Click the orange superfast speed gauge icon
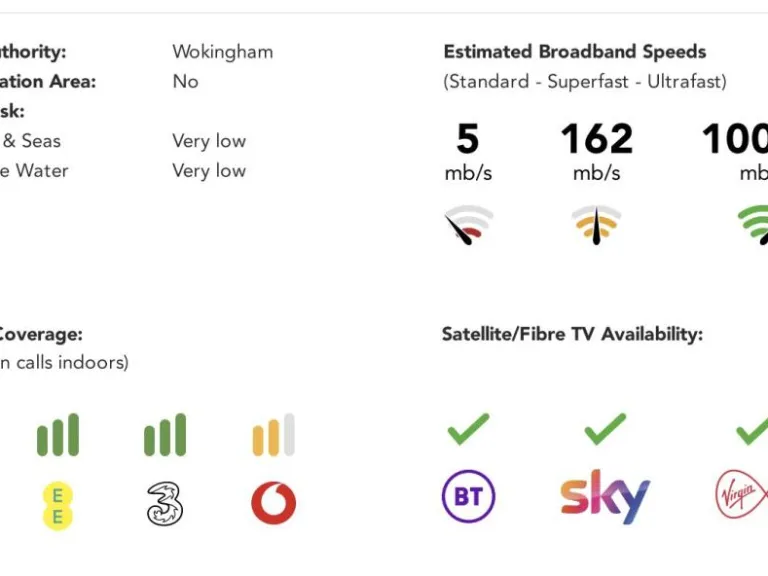Screen dimensions: 768x576 596,225
